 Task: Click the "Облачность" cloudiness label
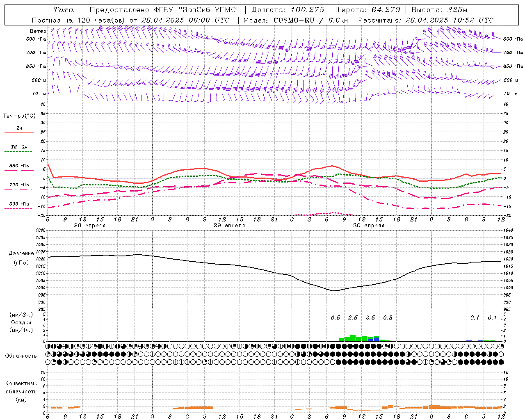(x=21, y=356)
